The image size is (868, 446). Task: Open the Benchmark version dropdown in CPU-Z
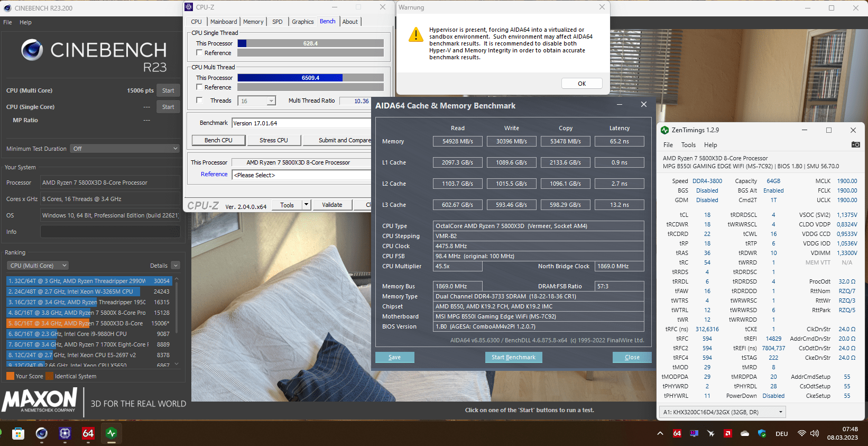pos(301,123)
